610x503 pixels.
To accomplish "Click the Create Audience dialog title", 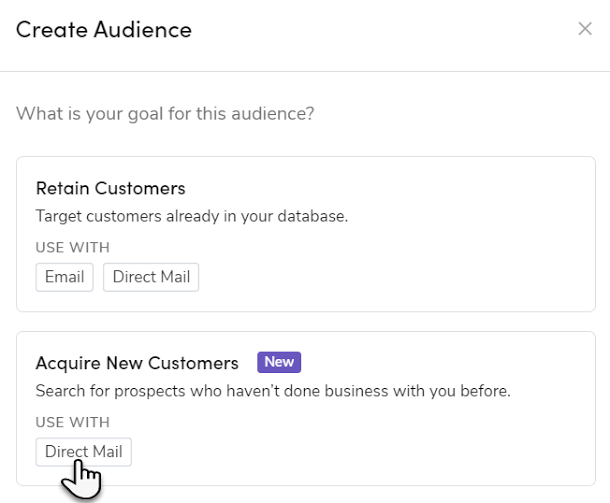I will [104, 30].
